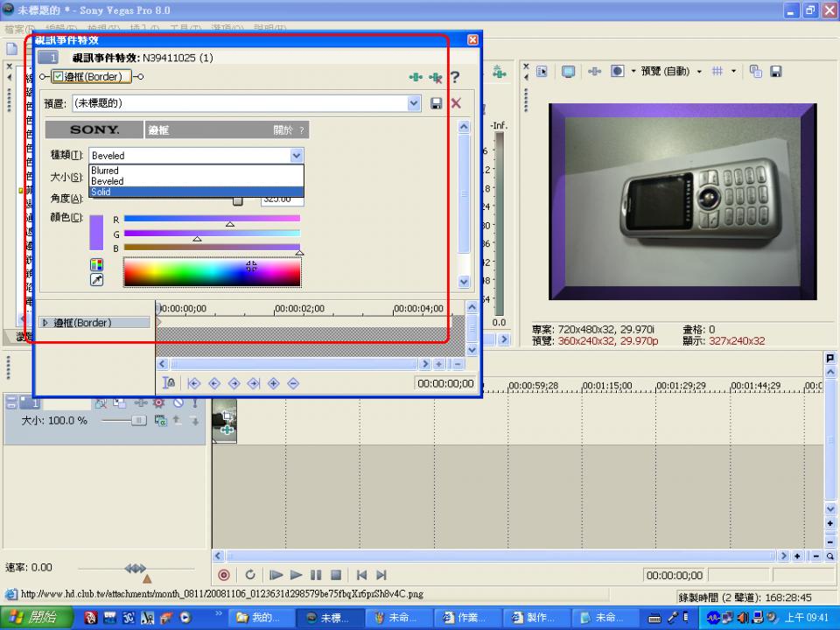Uncheck the 邊框(Border) effect checkbox
The image size is (840, 630).
point(59,77)
